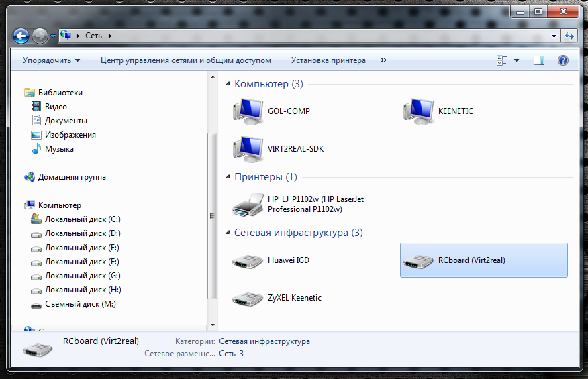
Task: Show more toolbar commands chevron
Action: click(x=384, y=60)
